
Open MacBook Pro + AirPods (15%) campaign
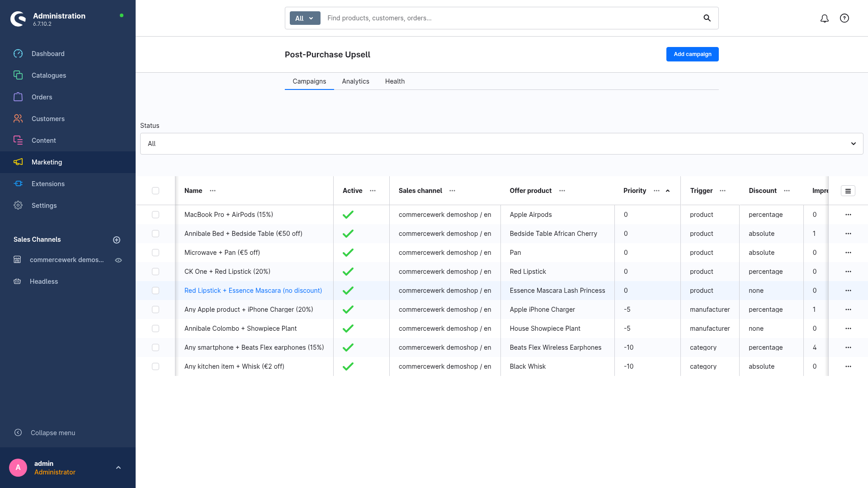coord(229,215)
